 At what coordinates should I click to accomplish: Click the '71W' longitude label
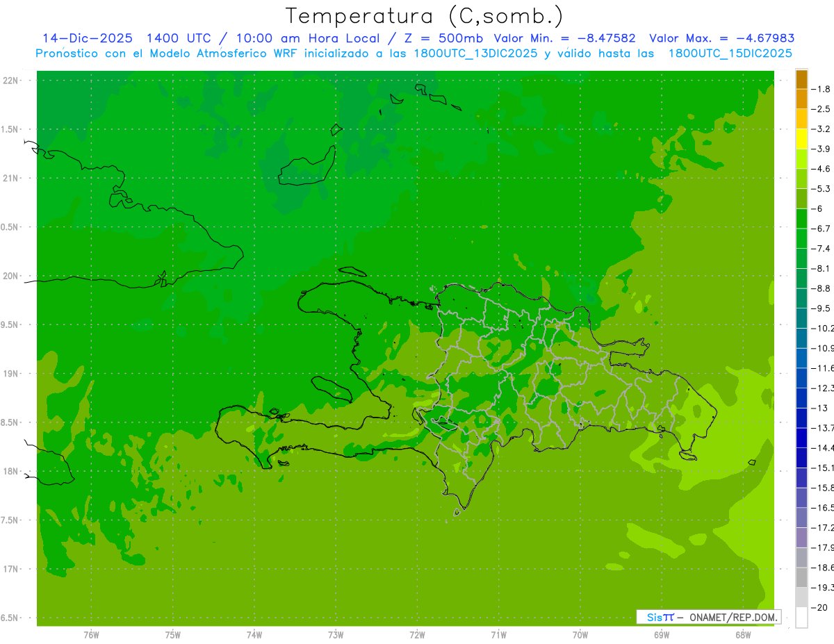(x=498, y=635)
